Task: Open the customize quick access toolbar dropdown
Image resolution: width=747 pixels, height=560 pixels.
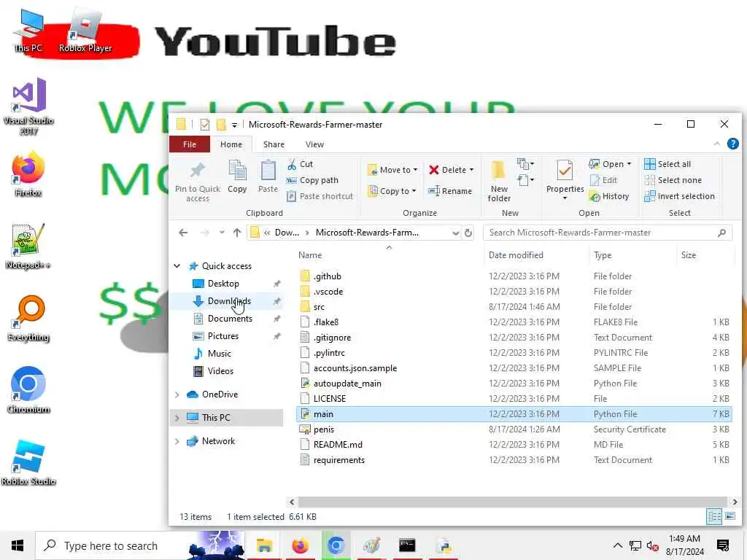Action: coord(234,125)
